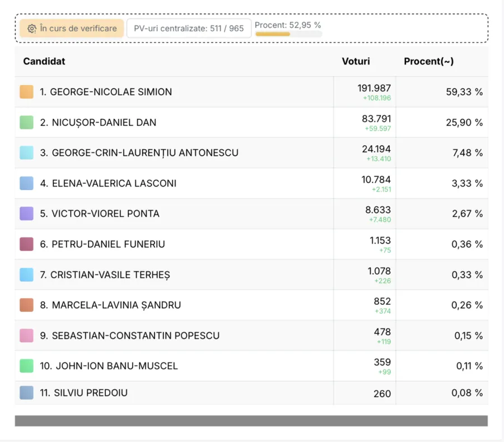The image size is (504, 442).
Task: Click the gear icon in verification badge
Action: (31, 29)
